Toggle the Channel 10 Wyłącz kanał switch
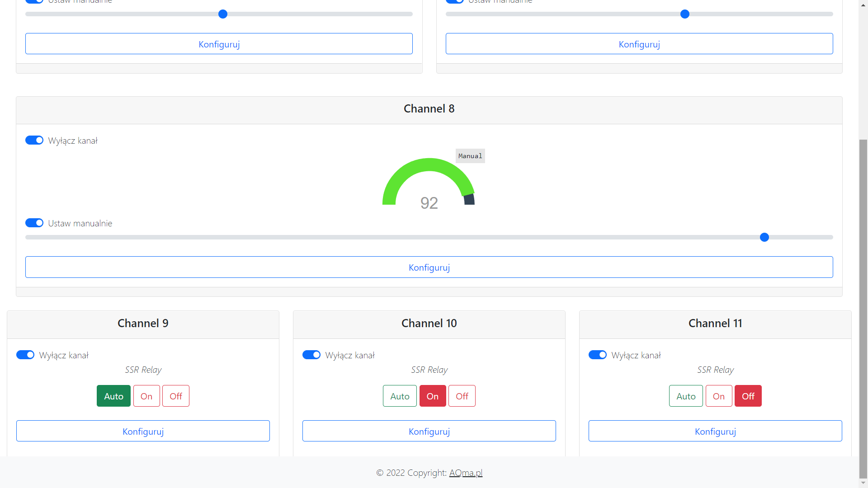Viewport: 868px width, 488px height. (311, 355)
